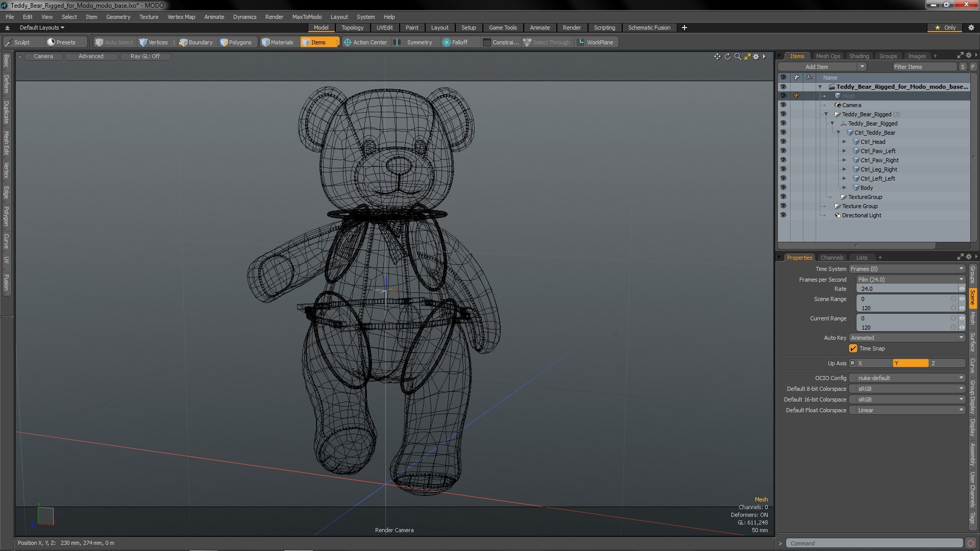
Task: Maximize the viewport with the expand icon
Action: click(747, 57)
